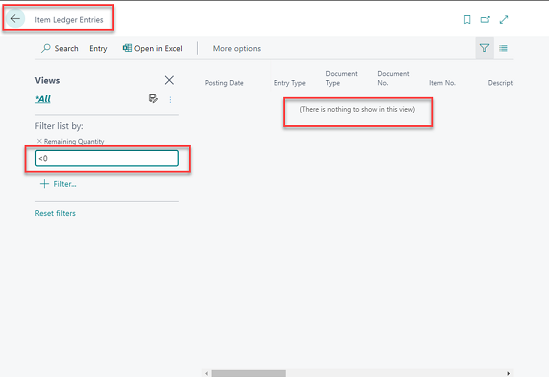The width and height of the screenshot is (549, 377).
Task: Sort by Posting Date column header
Action: click(224, 83)
